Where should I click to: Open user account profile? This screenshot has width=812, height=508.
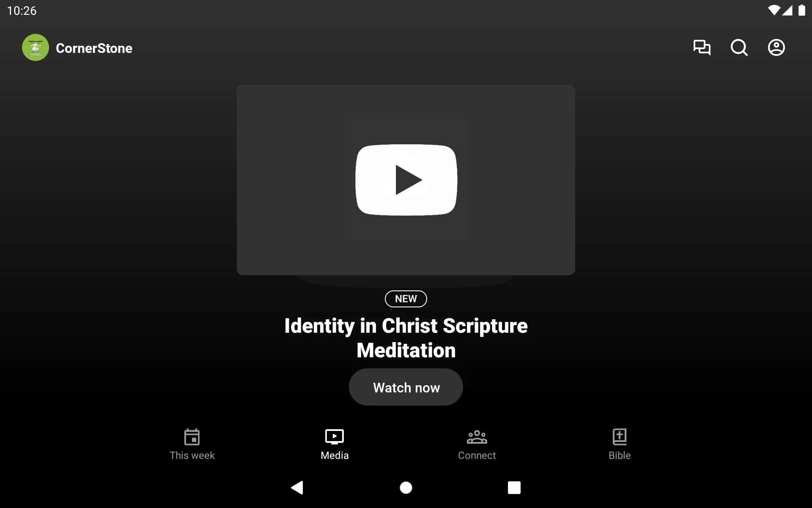pos(776,47)
